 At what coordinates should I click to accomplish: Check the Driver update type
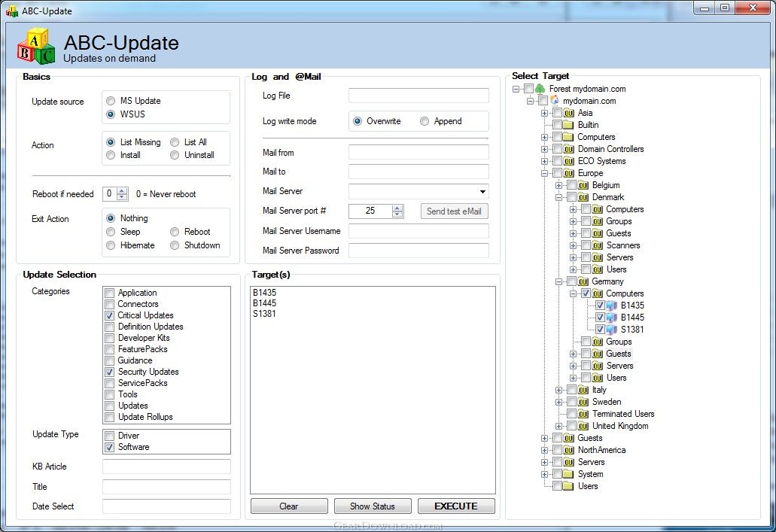coord(110,436)
